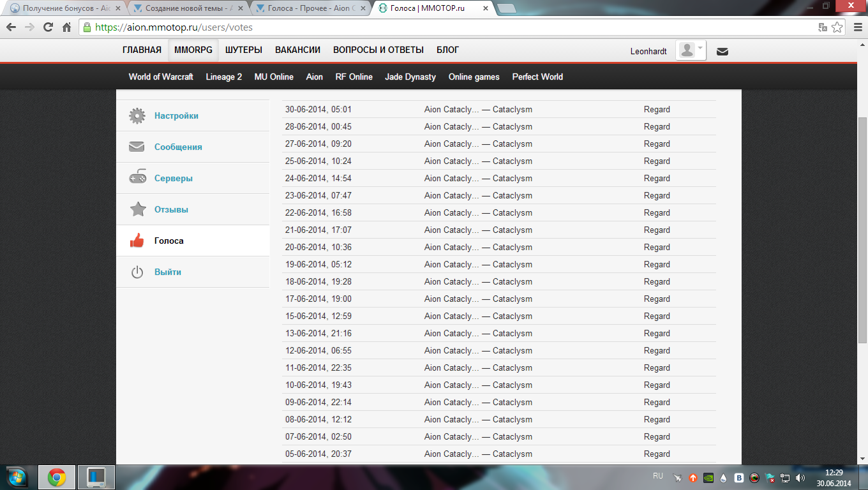
Task: Click the green padlock in address bar
Action: click(87, 27)
